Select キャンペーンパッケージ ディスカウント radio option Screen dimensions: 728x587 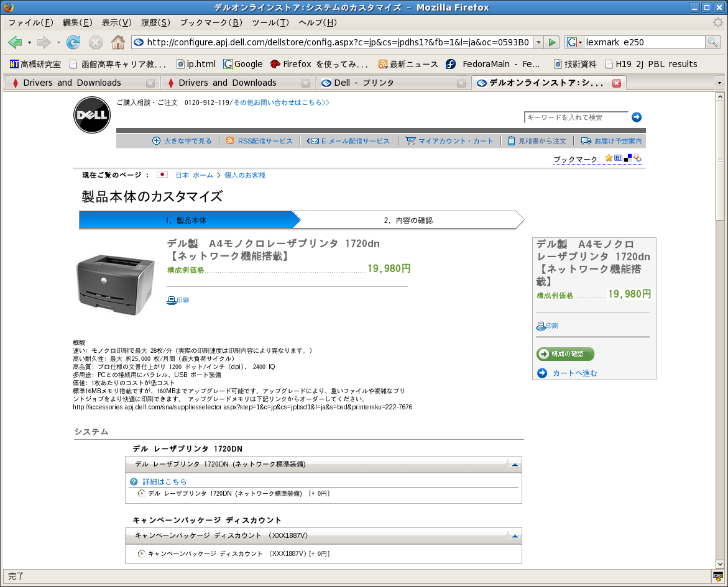(142, 553)
